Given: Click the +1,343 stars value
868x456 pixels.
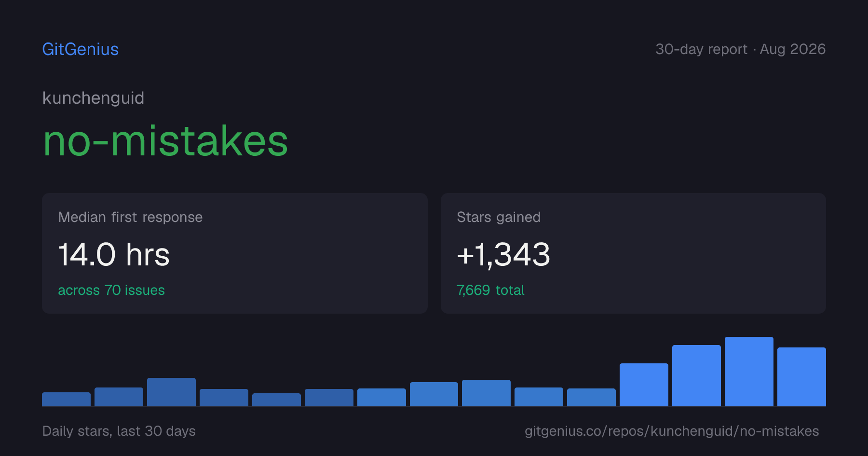Looking at the screenshot, I should pyautogui.click(x=503, y=254).
